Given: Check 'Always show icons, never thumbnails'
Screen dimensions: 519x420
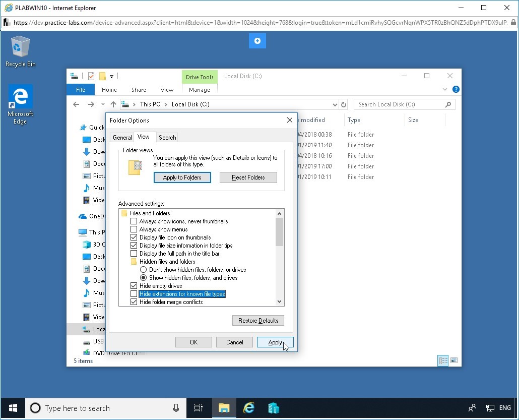Looking at the screenshot, I should point(134,221).
